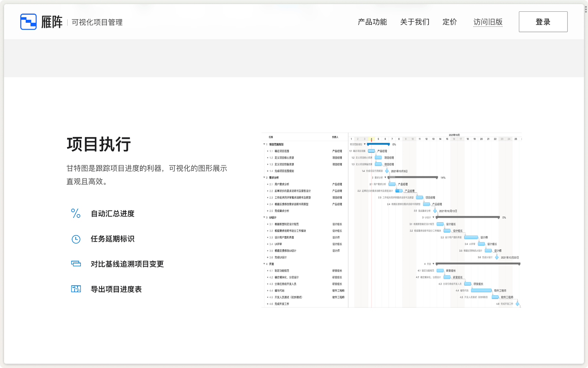Collapse the 需求分析 task group
Image resolution: width=588 pixels, height=368 pixels.
point(264,177)
